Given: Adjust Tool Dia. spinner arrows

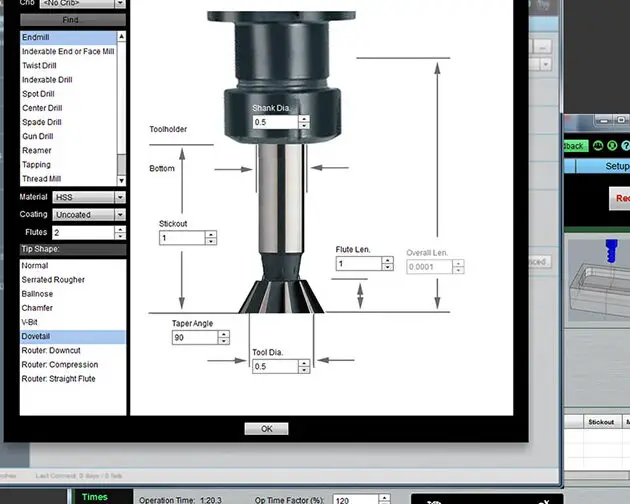Looking at the screenshot, I should (x=304, y=367).
